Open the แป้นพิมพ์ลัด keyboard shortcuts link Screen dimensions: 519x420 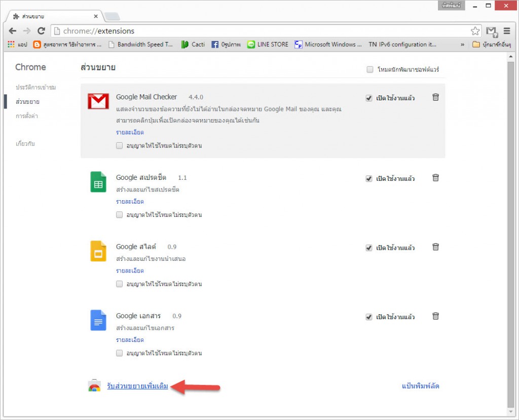pyautogui.click(x=420, y=386)
